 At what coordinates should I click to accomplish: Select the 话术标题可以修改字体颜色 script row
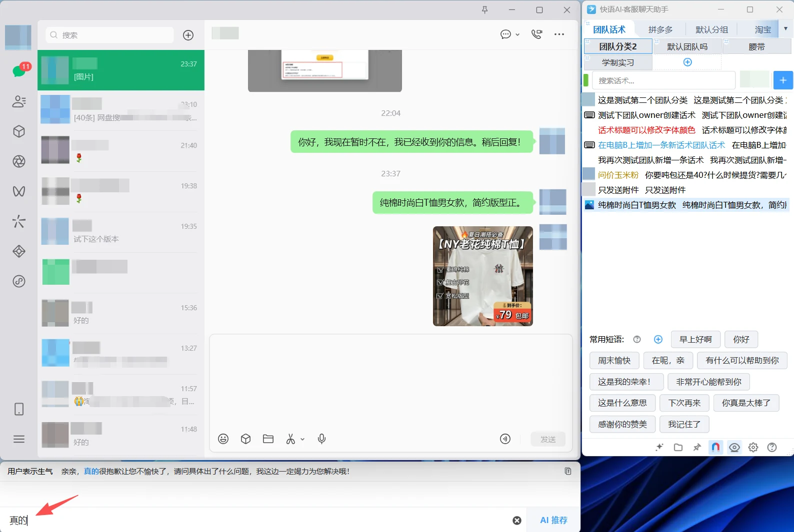[685, 130]
